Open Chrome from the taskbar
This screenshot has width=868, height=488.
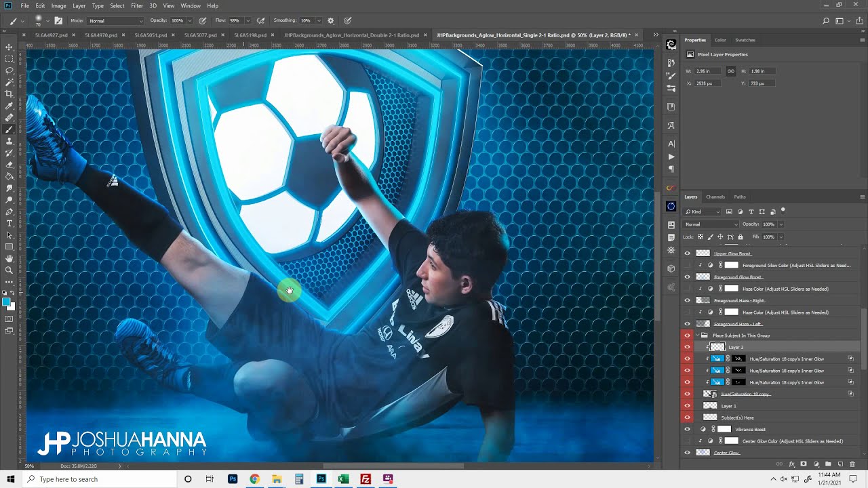click(254, 479)
